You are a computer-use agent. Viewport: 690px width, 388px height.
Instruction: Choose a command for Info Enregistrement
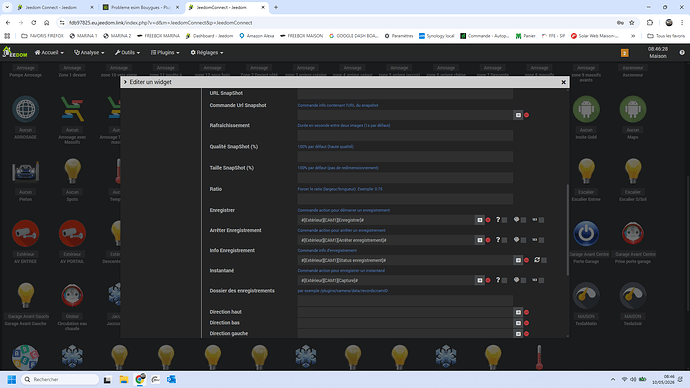(x=518, y=260)
